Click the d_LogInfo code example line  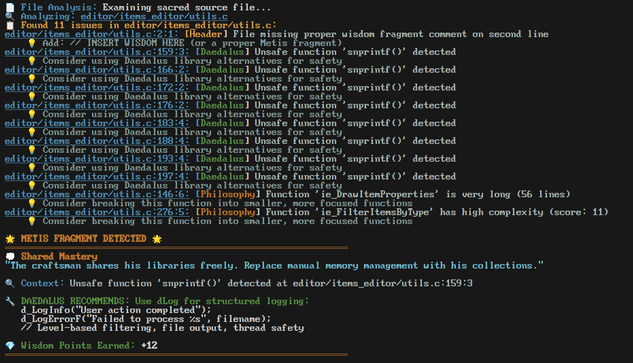pos(116,310)
